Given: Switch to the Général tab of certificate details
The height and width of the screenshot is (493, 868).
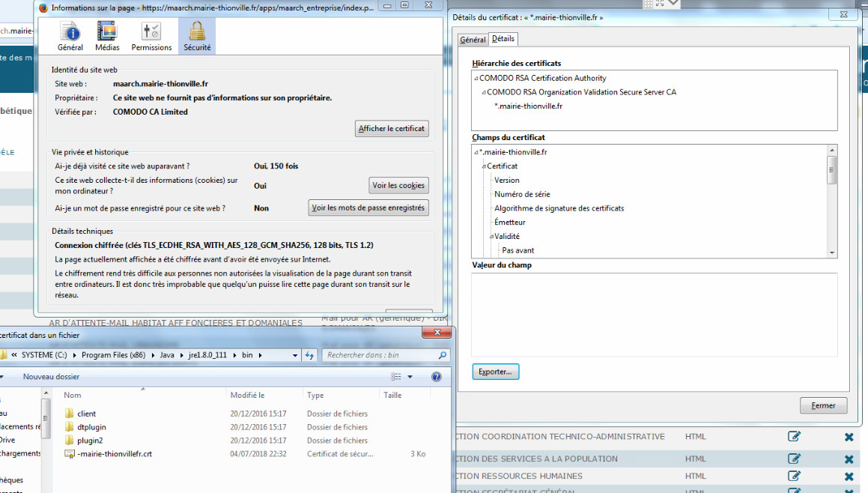Looking at the screenshot, I should 473,39.
